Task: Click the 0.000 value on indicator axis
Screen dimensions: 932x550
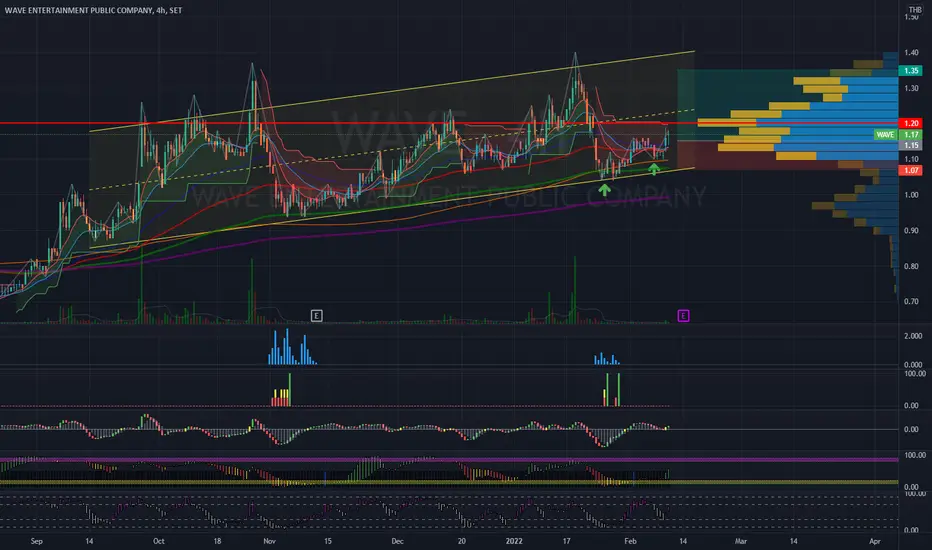Action: pos(913,364)
